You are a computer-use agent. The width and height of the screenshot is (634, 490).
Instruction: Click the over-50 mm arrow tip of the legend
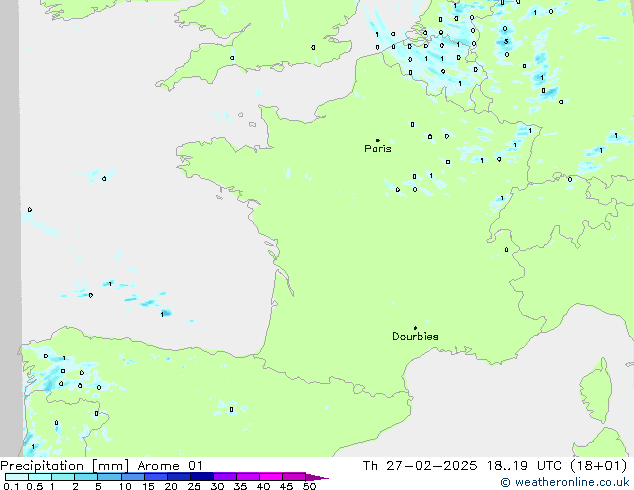pyautogui.click(x=318, y=477)
